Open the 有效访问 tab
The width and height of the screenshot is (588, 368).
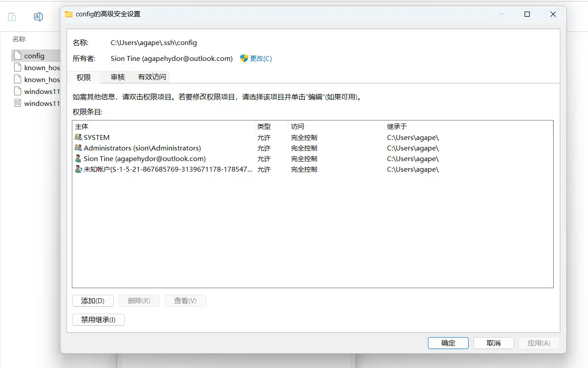tap(152, 77)
